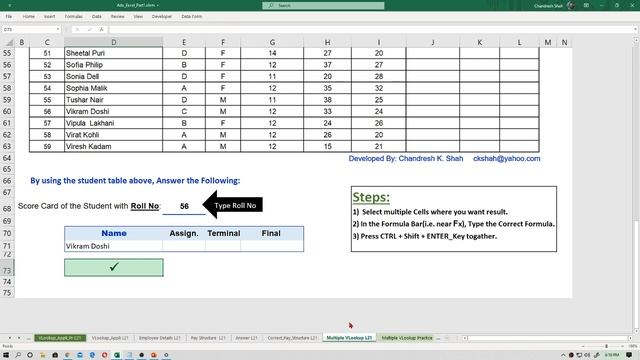Image resolution: width=640 pixels, height=360 pixels.
Task: Open Windows taskbar Search icon
Action: pos(18,355)
